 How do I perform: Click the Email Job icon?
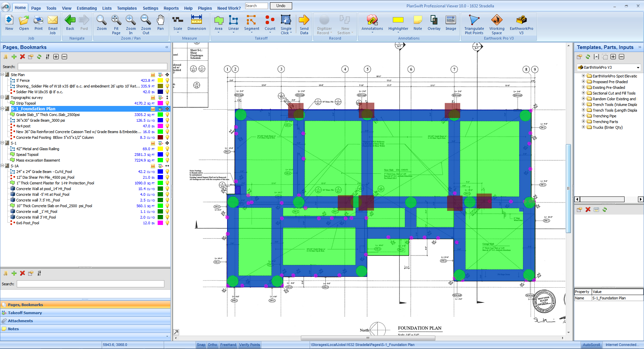pyautogui.click(x=53, y=24)
